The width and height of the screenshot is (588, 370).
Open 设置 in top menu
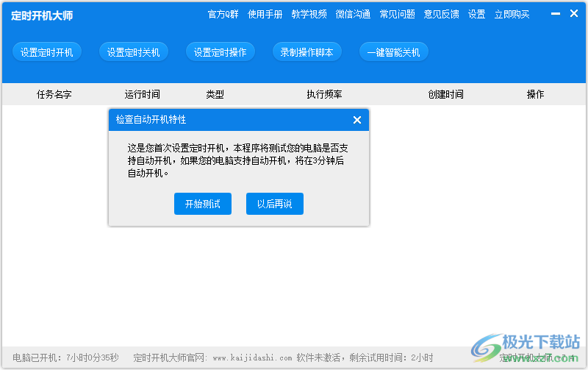[x=476, y=14]
